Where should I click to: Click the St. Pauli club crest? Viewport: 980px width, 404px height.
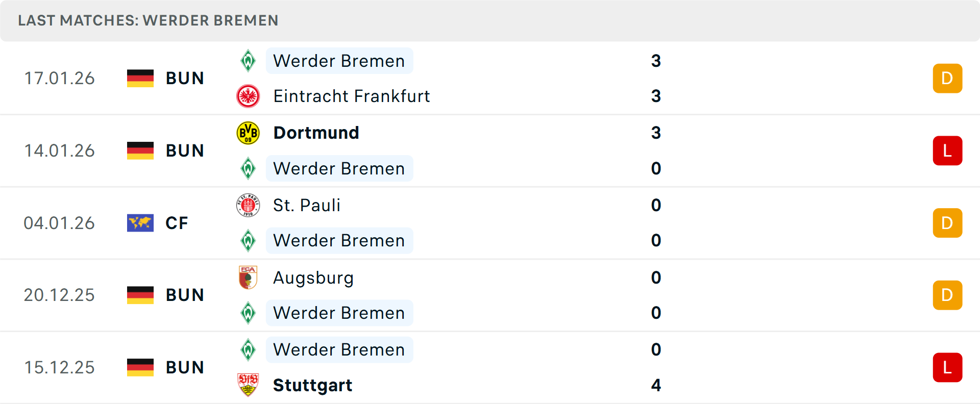(248, 205)
